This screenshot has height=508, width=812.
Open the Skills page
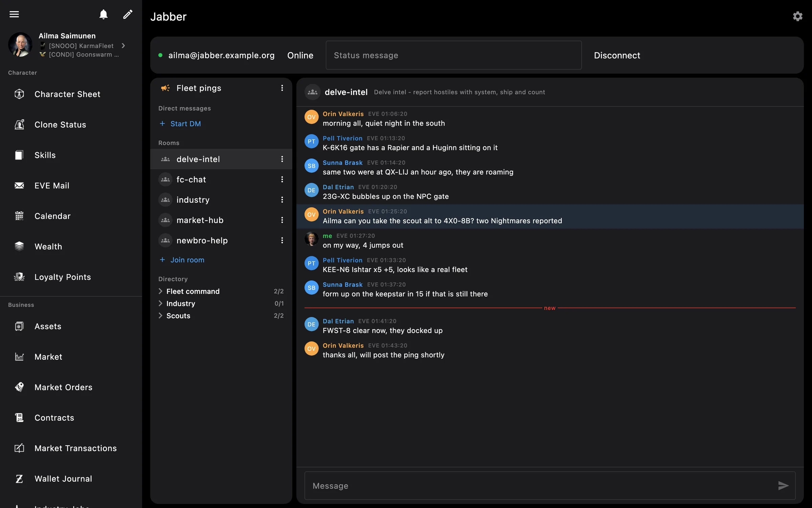click(71, 155)
